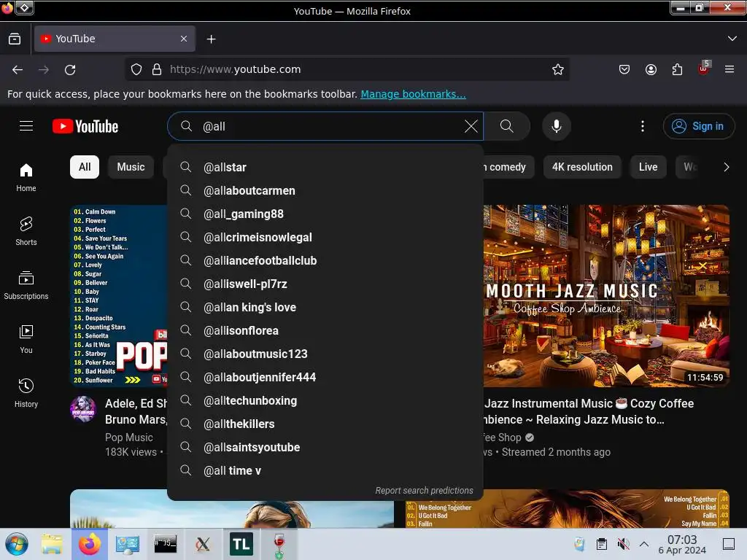
Task: Start voice search with the microphone
Action: [x=556, y=126]
